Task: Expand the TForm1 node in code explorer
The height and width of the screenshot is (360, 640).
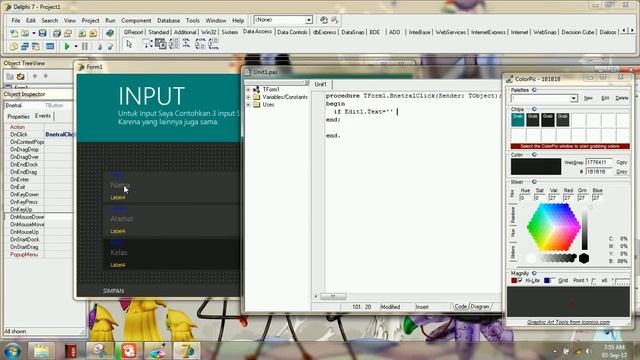Action: pos(248,89)
